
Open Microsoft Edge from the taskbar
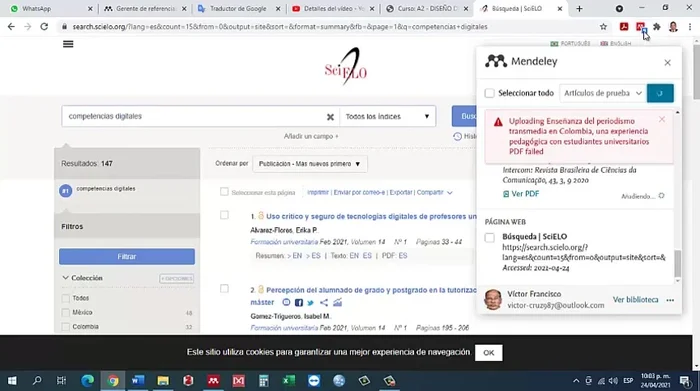click(x=88, y=381)
